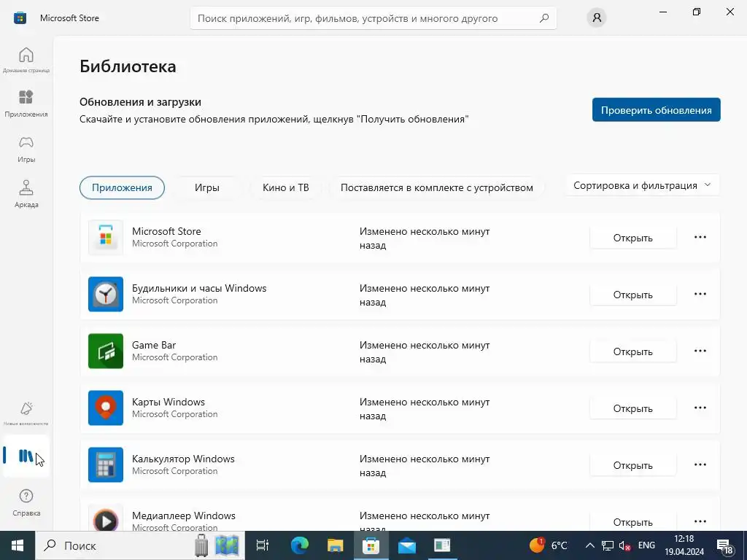Image resolution: width=747 pixels, height=560 pixels.
Task: Open the Игры section in sidebar
Action: [x=26, y=149]
